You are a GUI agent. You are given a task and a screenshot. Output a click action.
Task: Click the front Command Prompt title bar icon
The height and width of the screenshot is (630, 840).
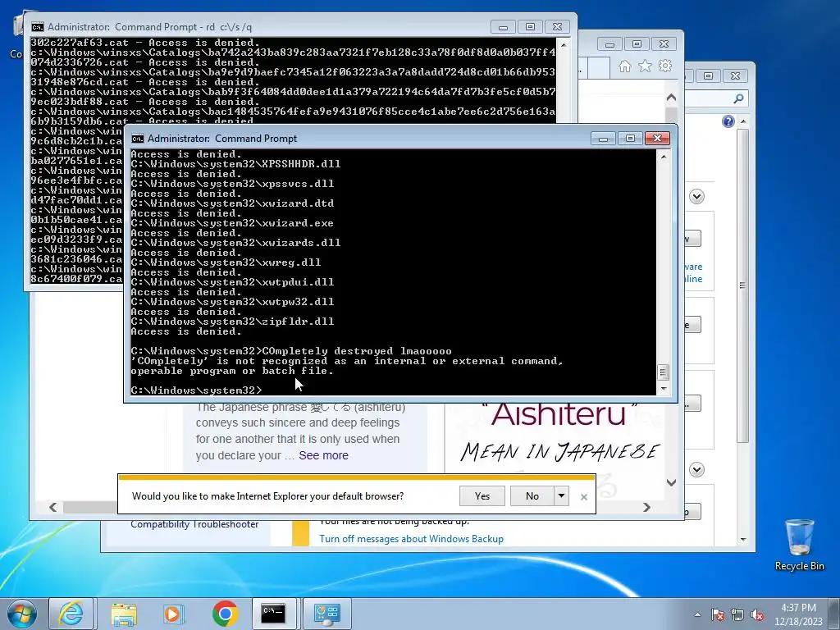[x=138, y=139]
